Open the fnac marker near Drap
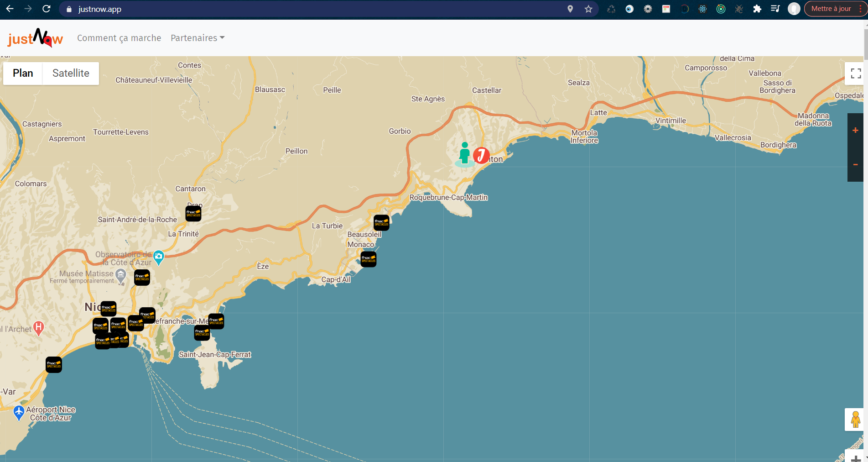The width and height of the screenshot is (868, 462). (x=193, y=213)
